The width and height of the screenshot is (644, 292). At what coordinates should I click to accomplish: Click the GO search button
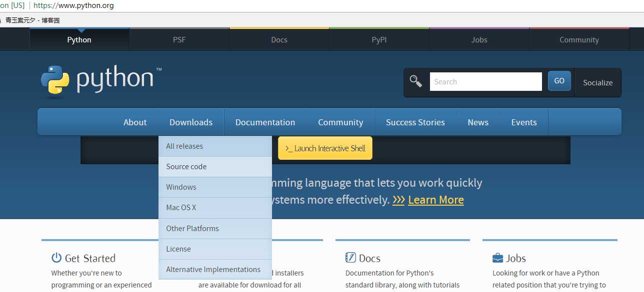tap(559, 81)
